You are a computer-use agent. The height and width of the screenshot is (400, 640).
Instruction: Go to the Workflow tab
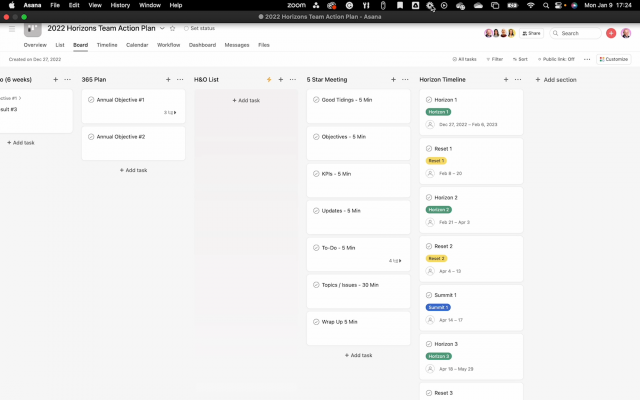coord(169,45)
